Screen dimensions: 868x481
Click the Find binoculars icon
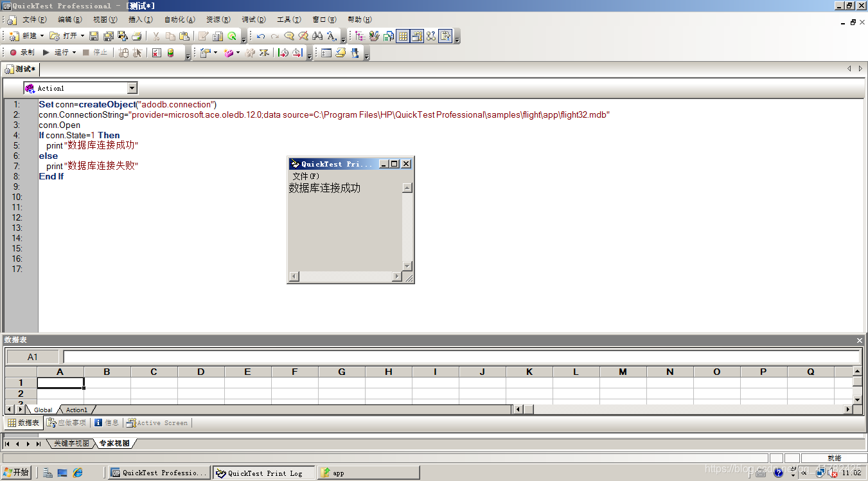(x=317, y=36)
